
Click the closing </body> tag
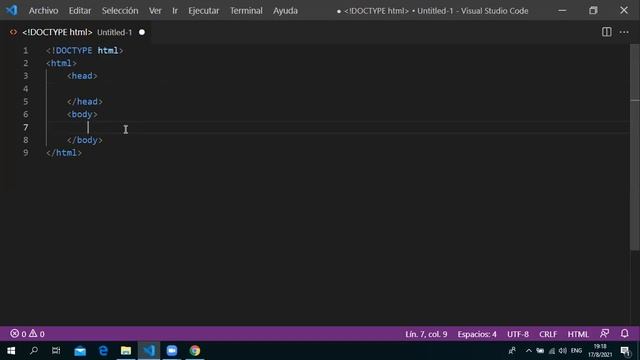tap(84, 140)
